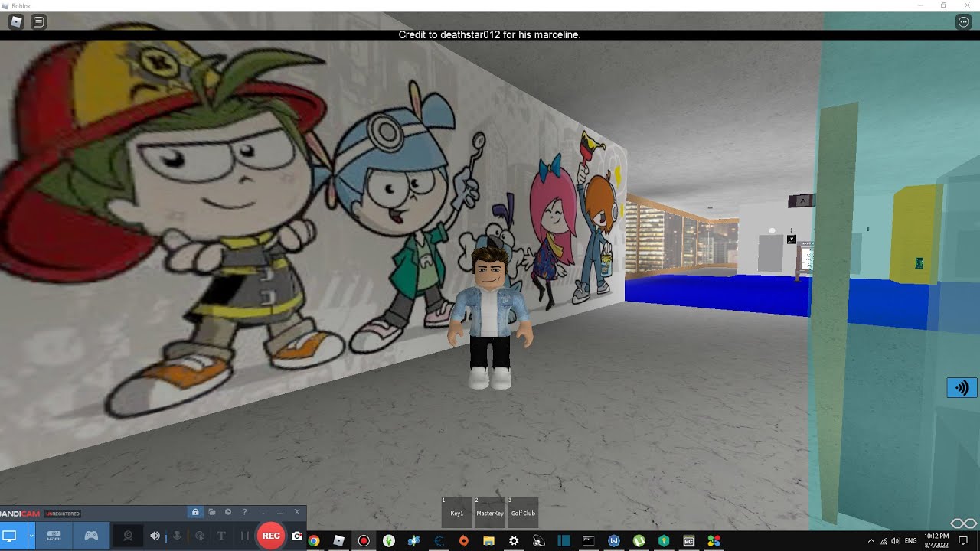This screenshot has height=551, width=980.
Task: Select Bandicam game recording mode
Action: [x=91, y=536]
